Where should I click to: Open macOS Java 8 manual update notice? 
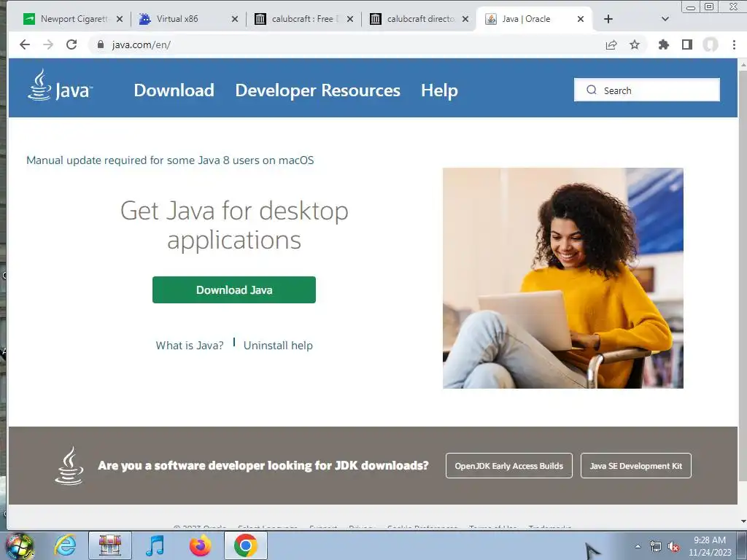170,160
